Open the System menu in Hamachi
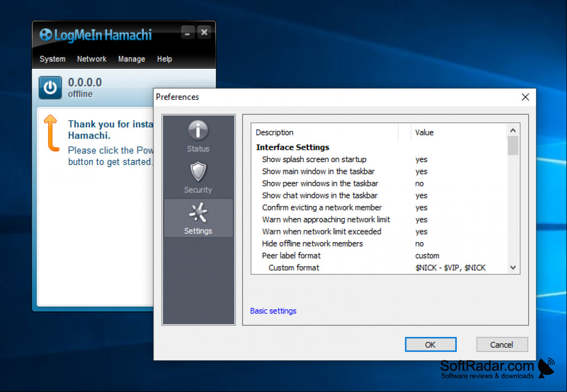Image resolution: width=567 pixels, height=392 pixels. click(53, 59)
